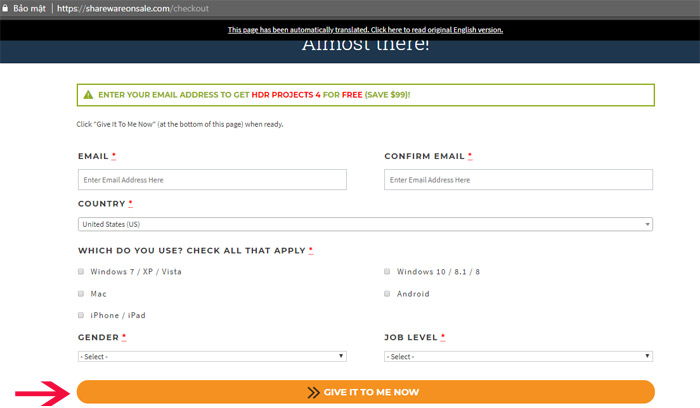Click the COUNTRY label

pos(102,204)
